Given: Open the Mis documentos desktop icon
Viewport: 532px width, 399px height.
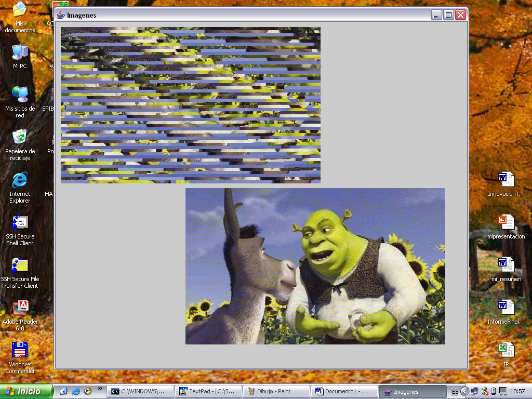Looking at the screenshot, I should 20,17.
